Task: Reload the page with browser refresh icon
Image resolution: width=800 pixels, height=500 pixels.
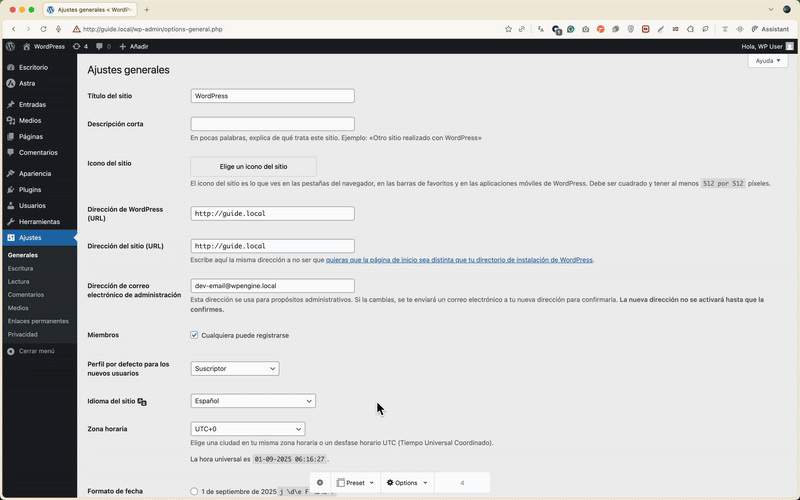Action: [43, 29]
